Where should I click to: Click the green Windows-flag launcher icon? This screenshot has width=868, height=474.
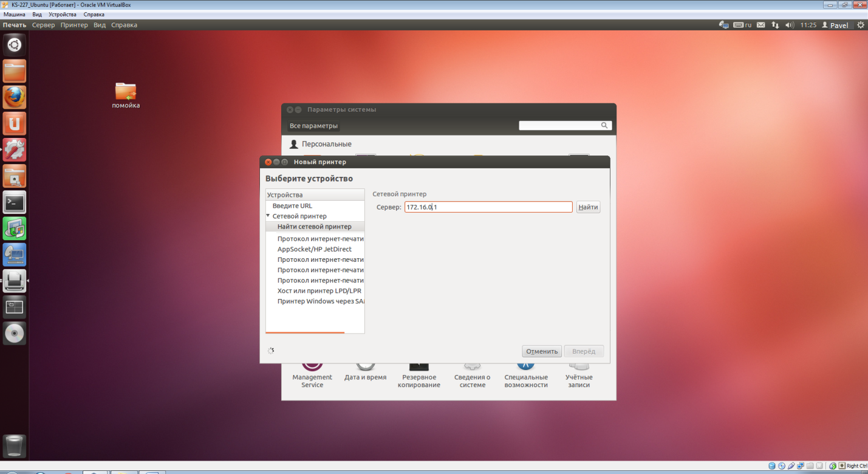point(15,228)
